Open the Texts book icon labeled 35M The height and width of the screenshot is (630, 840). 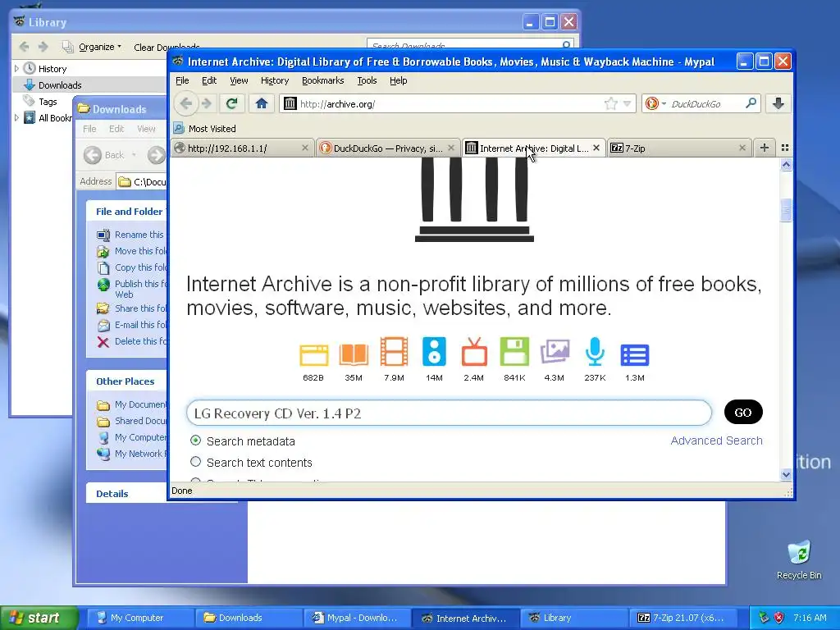(354, 354)
